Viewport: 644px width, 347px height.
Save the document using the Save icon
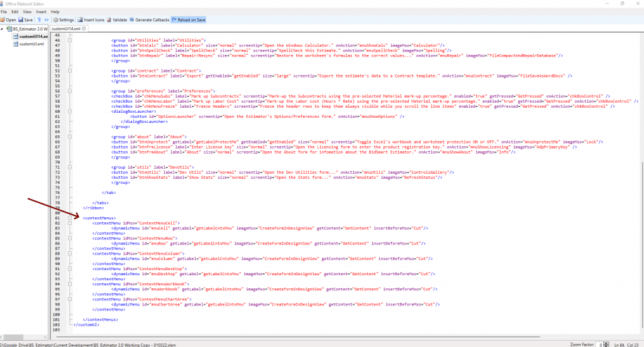tap(25, 20)
